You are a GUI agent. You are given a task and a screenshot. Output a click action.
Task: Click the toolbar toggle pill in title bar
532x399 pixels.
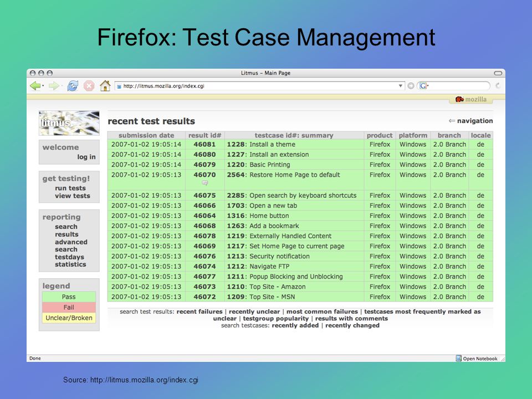coord(498,73)
